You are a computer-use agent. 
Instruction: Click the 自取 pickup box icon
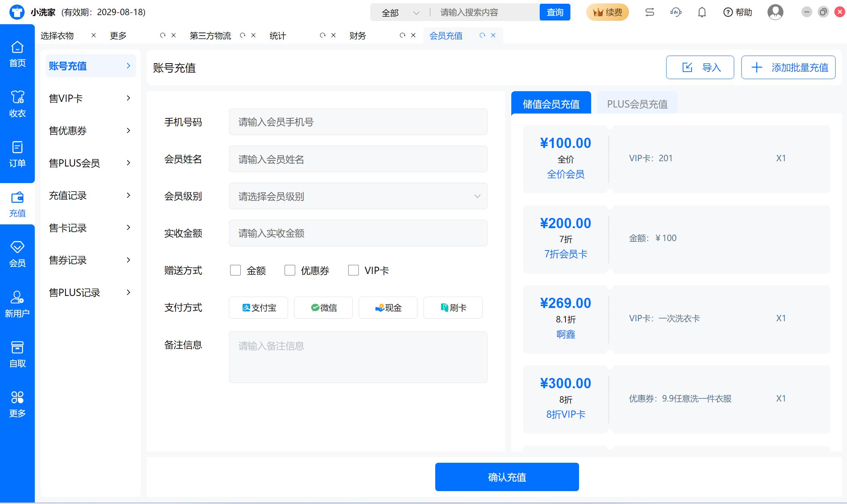(x=17, y=354)
